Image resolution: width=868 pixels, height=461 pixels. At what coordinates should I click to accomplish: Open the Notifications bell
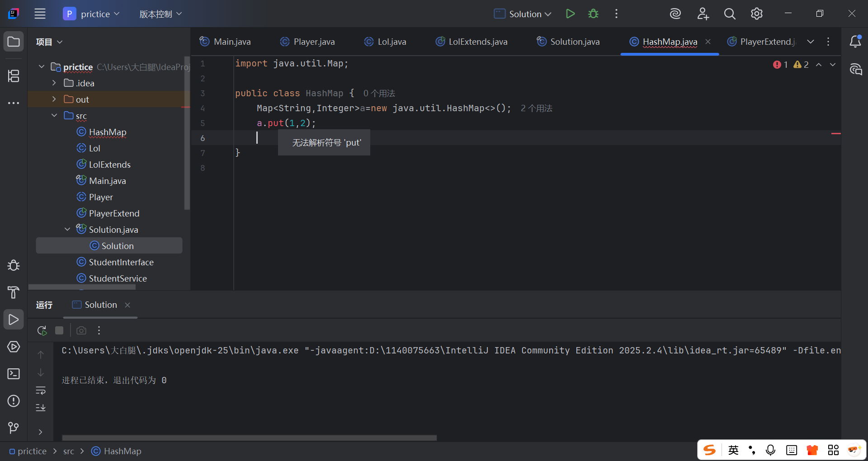point(855,42)
